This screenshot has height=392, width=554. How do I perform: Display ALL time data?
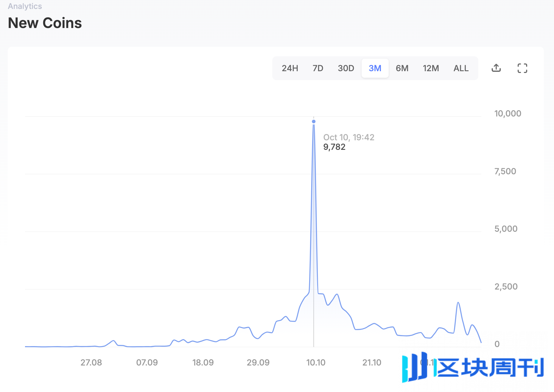tap(461, 68)
